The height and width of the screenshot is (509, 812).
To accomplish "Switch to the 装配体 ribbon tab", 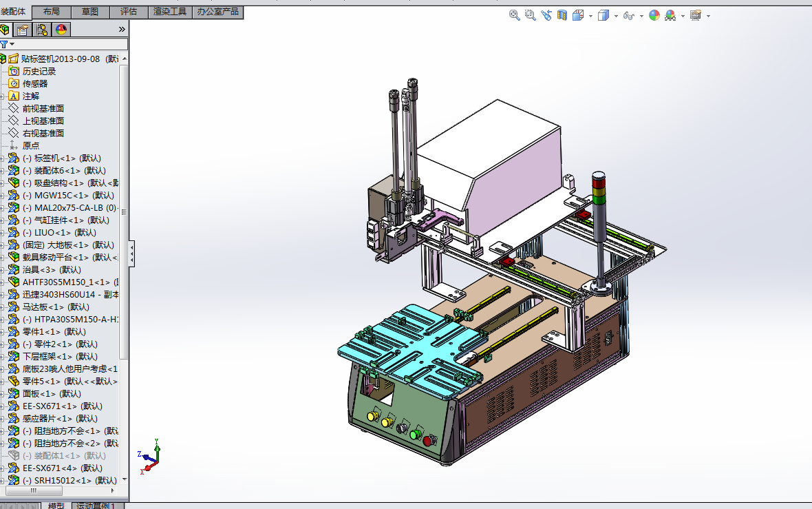I will [14, 12].
